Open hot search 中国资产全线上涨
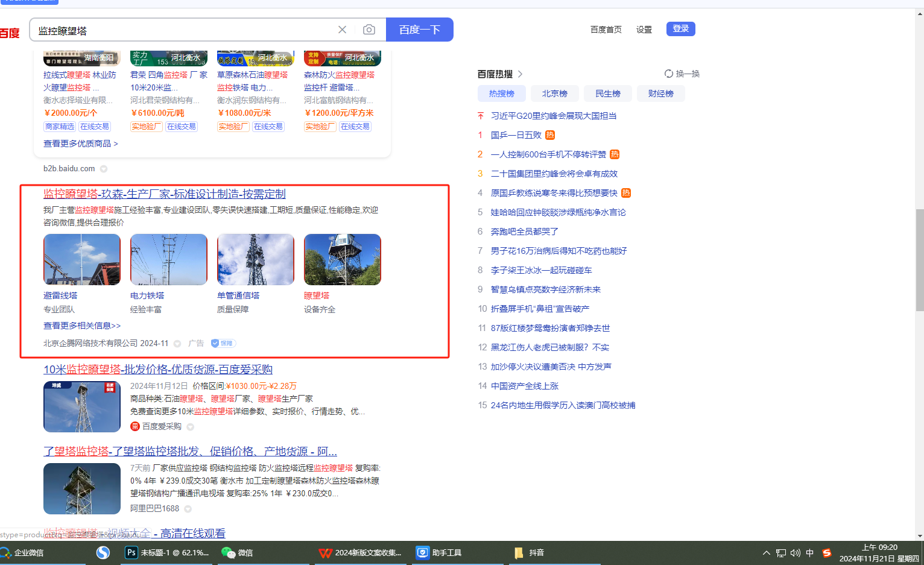 (x=525, y=386)
